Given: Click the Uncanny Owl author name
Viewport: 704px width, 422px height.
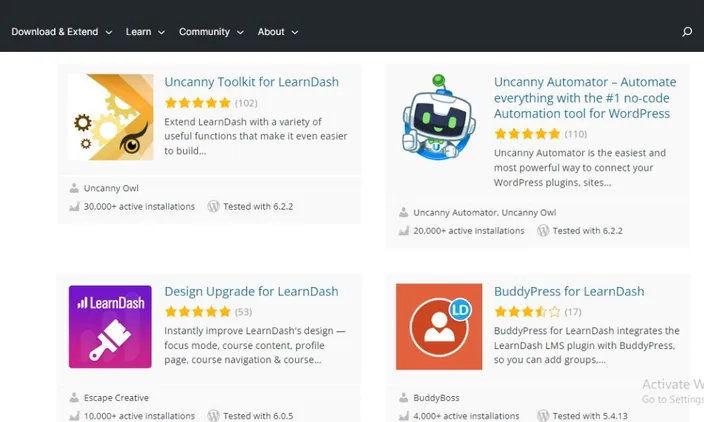Looking at the screenshot, I should tap(111, 188).
